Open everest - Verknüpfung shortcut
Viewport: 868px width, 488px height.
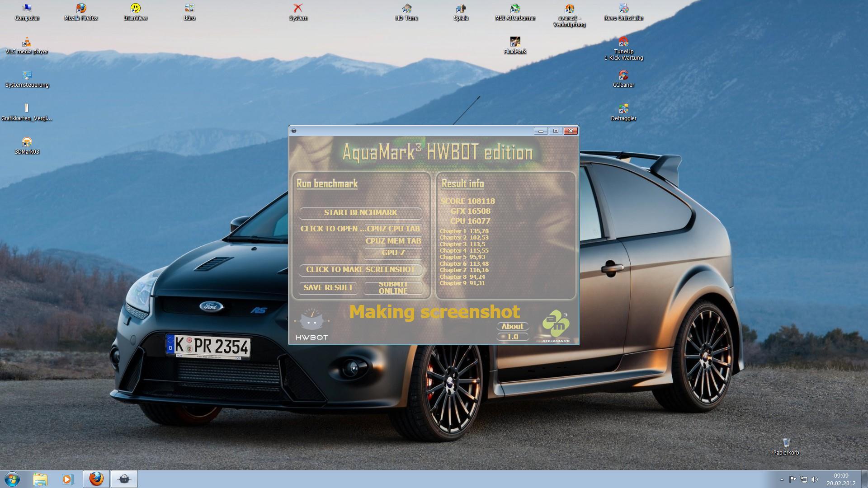(x=569, y=15)
